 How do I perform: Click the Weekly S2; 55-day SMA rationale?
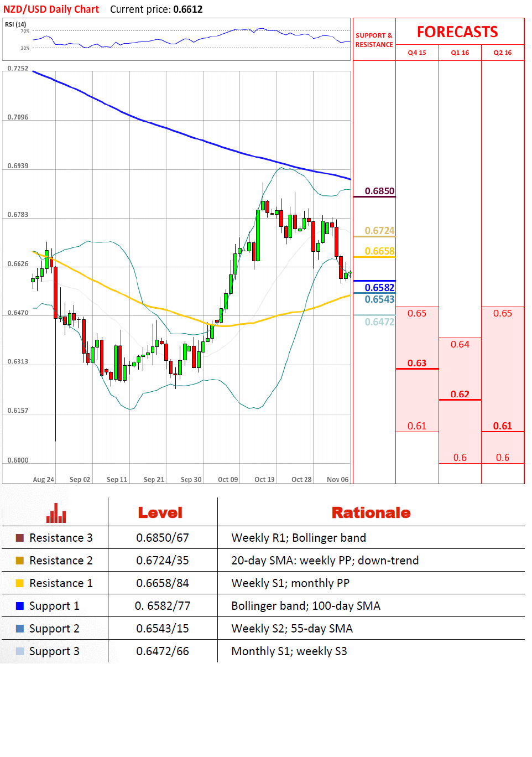point(292,629)
